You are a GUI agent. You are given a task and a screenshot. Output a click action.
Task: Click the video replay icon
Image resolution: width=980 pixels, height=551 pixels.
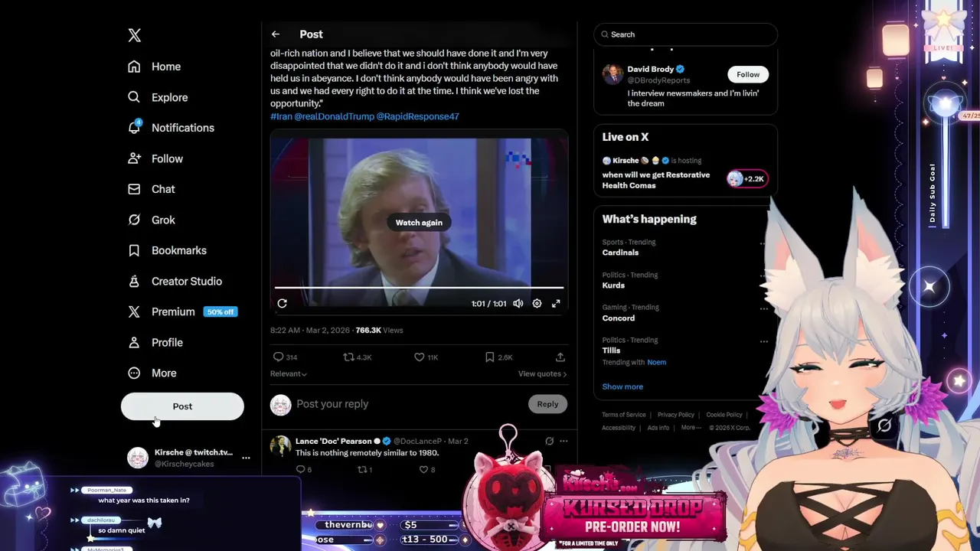click(x=282, y=304)
